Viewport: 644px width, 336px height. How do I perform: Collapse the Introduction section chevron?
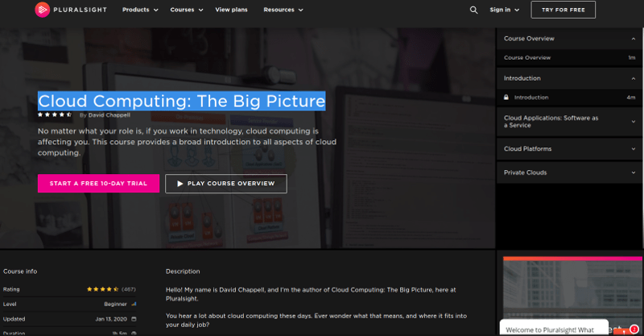pyautogui.click(x=634, y=78)
